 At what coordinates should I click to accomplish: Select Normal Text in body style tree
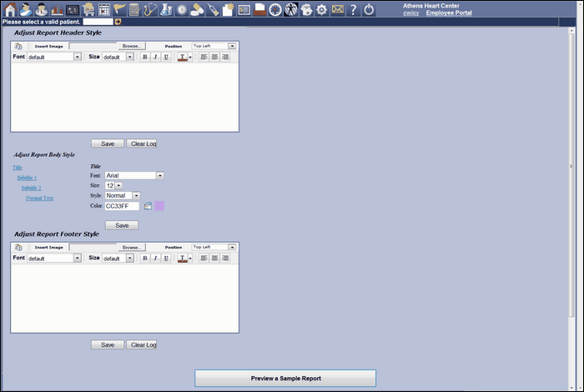[39, 198]
